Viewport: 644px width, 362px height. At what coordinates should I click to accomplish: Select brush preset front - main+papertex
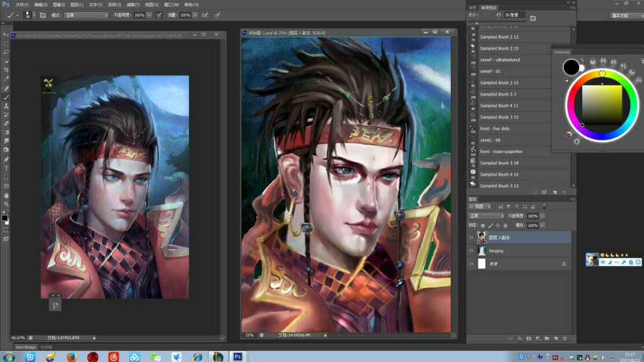(x=519, y=152)
